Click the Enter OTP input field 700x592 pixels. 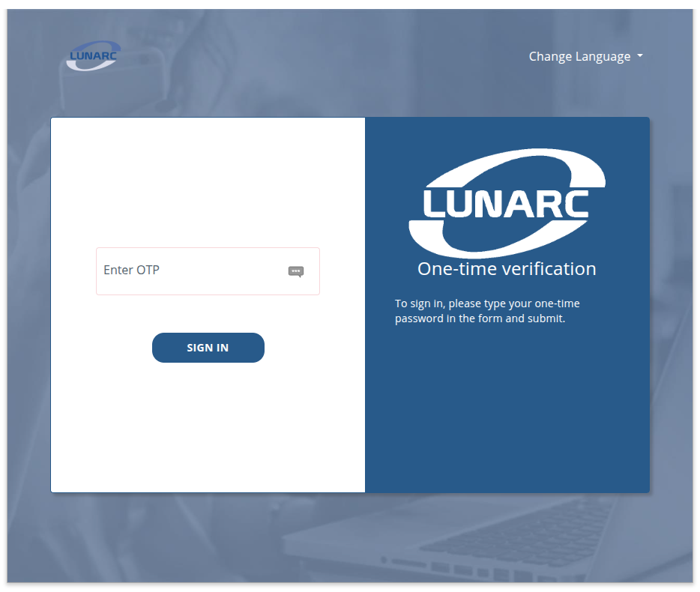(x=208, y=271)
